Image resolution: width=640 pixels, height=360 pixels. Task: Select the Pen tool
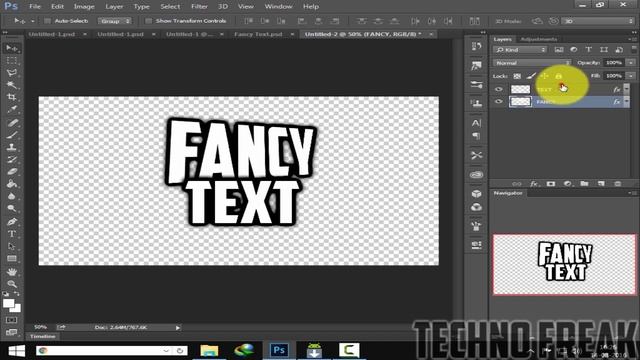click(12, 222)
